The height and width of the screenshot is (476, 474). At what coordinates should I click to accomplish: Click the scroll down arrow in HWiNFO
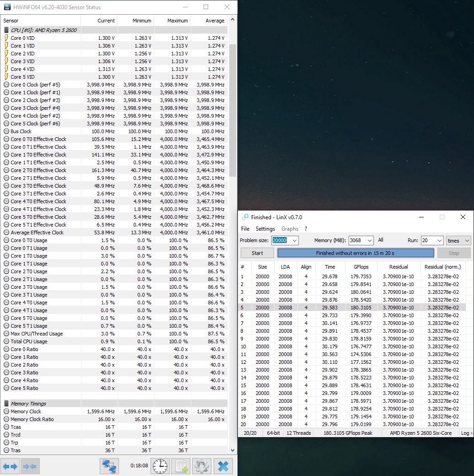click(232, 450)
